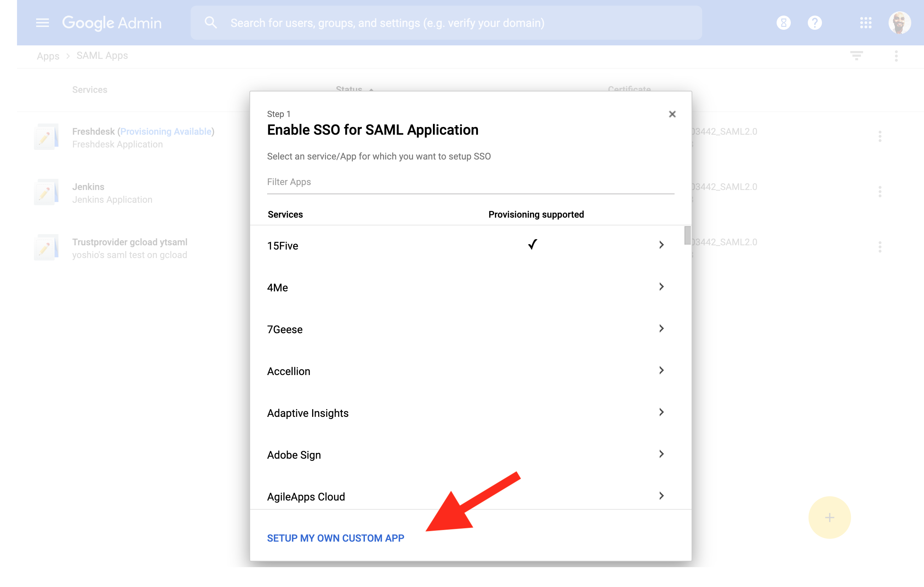This screenshot has width=924, height=587.
Task: Select the 7Geese service name
Action: point(285,329)
